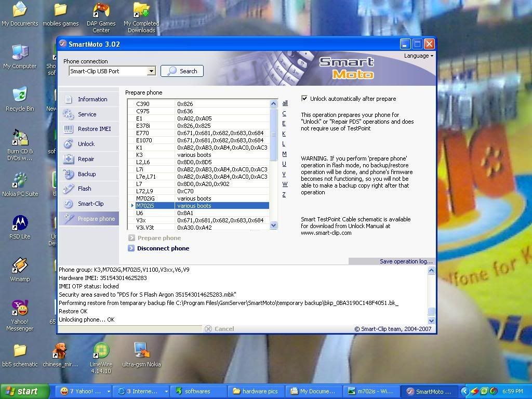Open the Language dropdown menu
The height and width of the screenshot is (399, 532).
click(x=418, y=56)
